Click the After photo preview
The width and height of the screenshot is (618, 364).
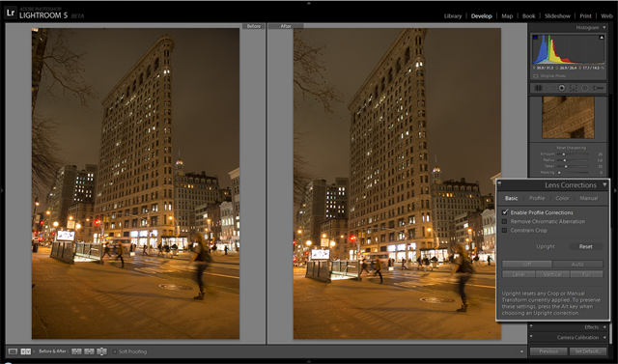click(x=397, y=183)
